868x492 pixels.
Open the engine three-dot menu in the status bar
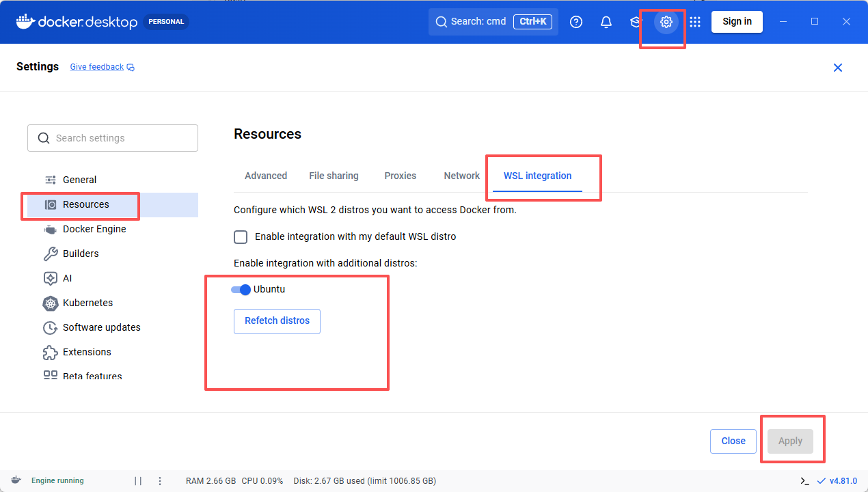(x=160, y=481)
